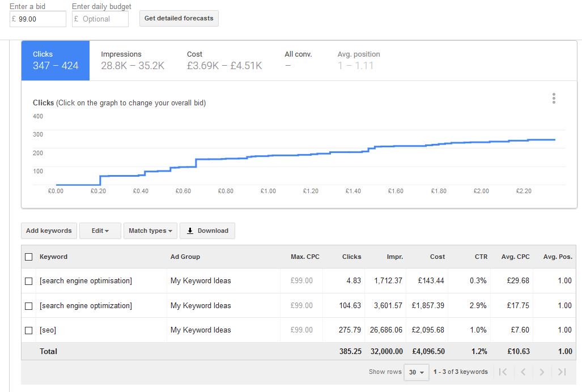
Task: Go to the first page of keywords
Action: [503, 372]
